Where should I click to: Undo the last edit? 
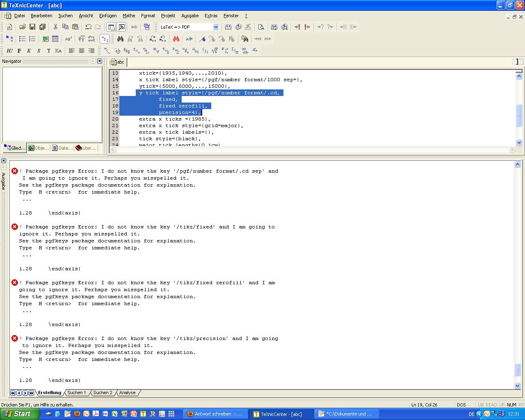click(88, 27)
